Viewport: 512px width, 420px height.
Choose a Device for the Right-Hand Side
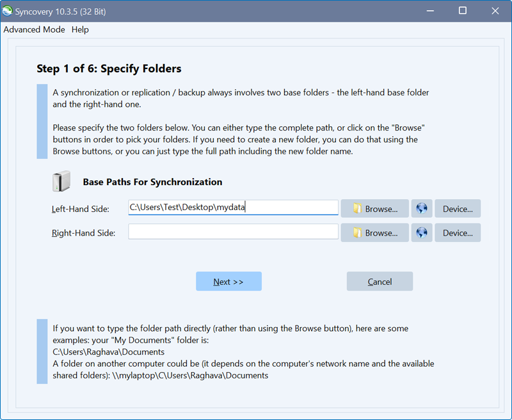458,233
